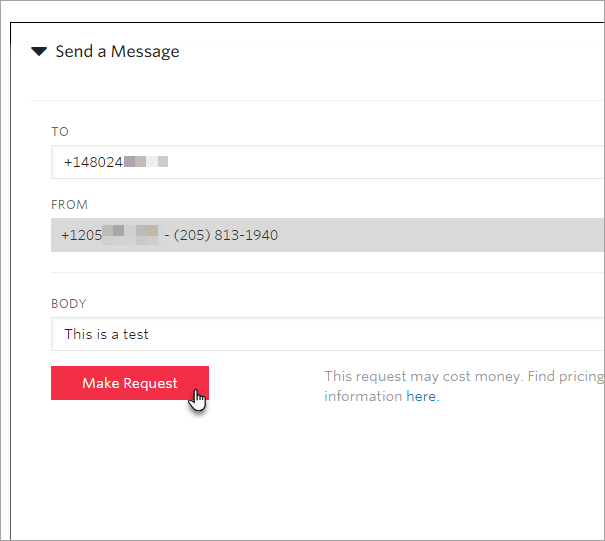Click the 'information' word before here link
Image resolution: width=605 pixels, height=541 pixels.
pyautogui.click(x=363, y=396)
